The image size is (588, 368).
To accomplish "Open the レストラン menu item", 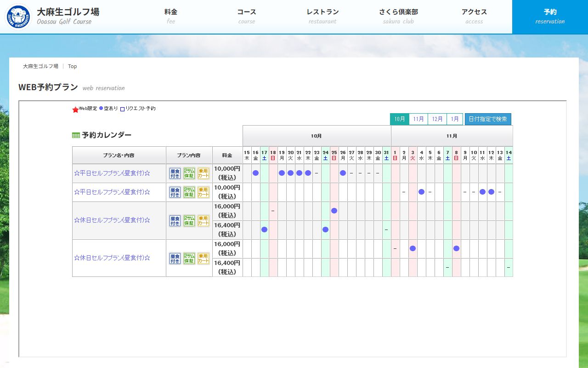I will (x=322, y=17).
